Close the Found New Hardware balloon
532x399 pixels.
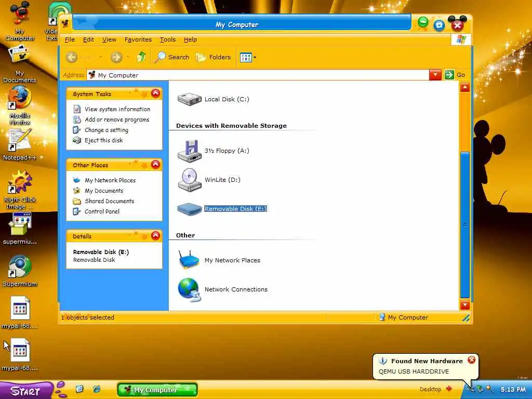click(x=471, y=360)
